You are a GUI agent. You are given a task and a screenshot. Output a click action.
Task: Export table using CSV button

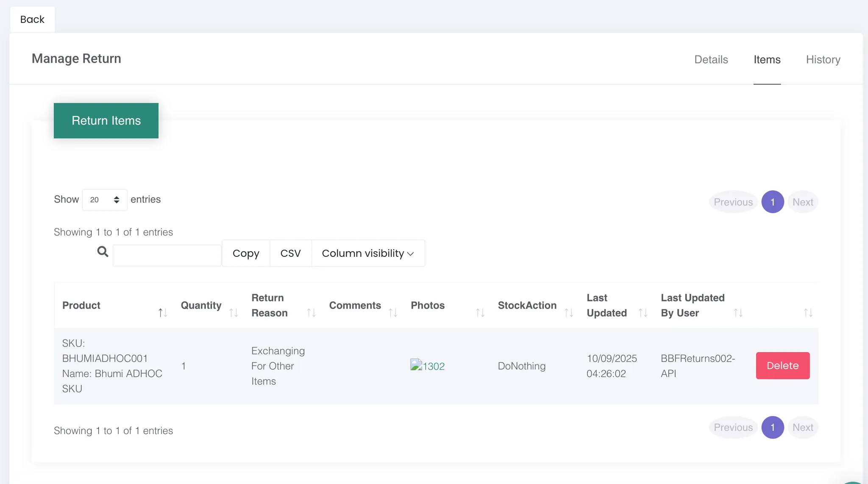click(x=290, y=253)
